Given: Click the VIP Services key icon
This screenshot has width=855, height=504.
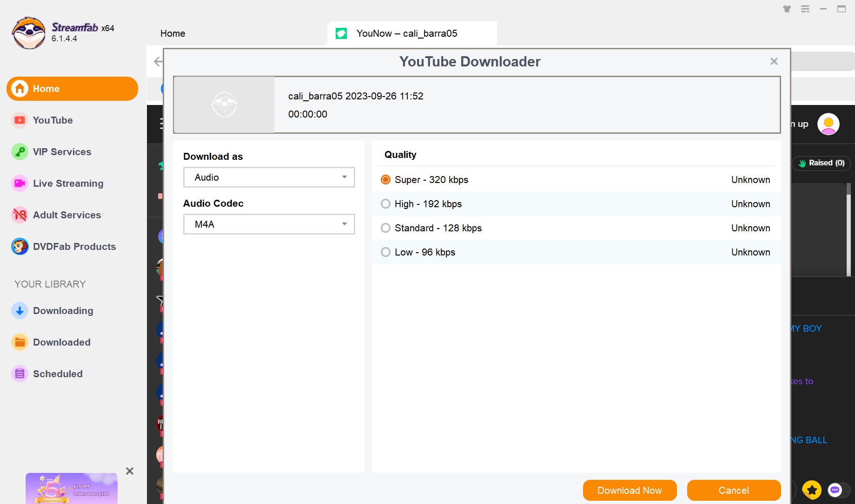Looking at the screenshot, I should click(x=20, y=152).
